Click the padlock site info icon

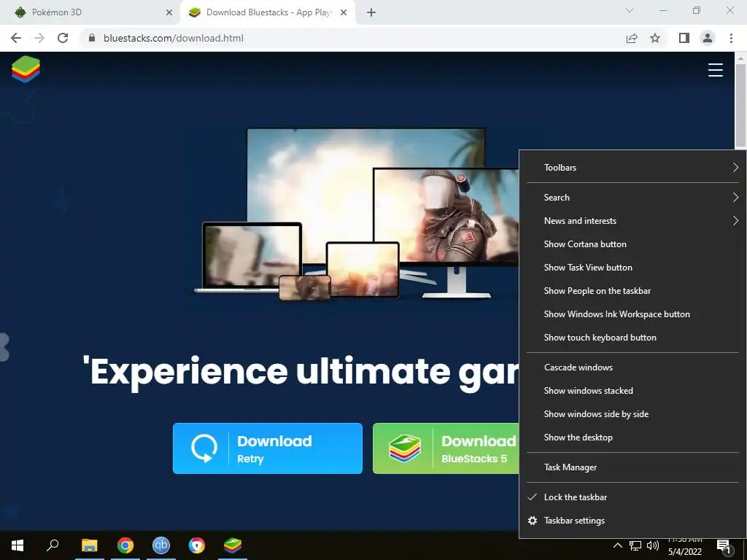click(x=92, y=38)
